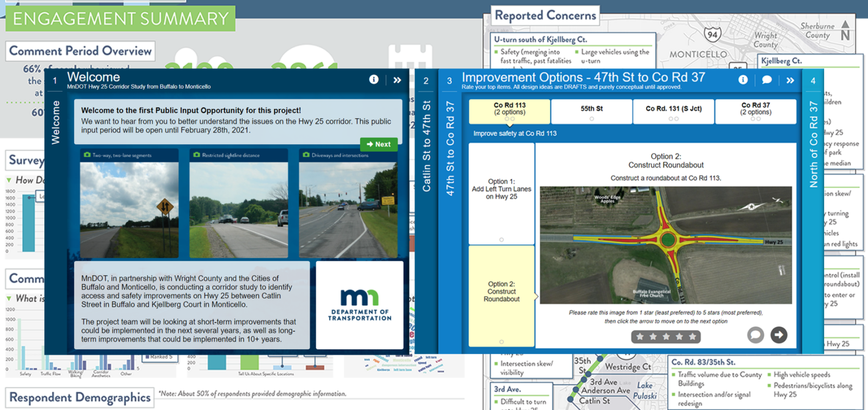Select the 'Co Rd. 131 (S Jct)' tab

674,111
